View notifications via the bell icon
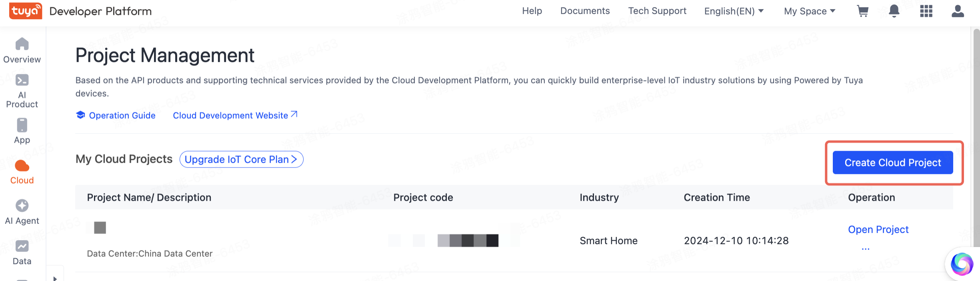The image size is (980, 281). coord(894,11)
